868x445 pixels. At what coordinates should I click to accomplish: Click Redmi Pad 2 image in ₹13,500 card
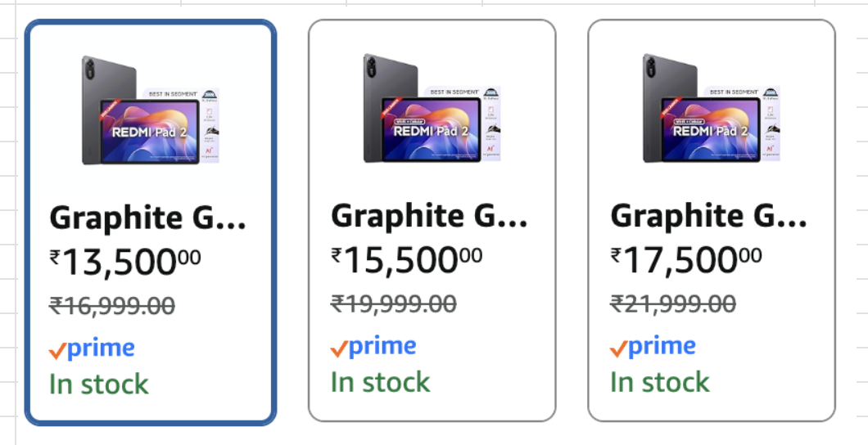click(x=150, y=110)
